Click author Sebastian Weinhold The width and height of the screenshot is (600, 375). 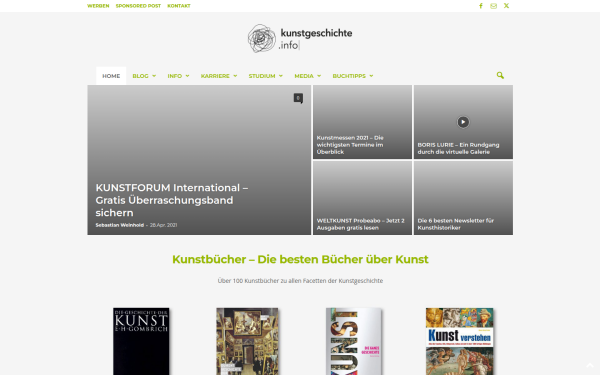(120, 225)
